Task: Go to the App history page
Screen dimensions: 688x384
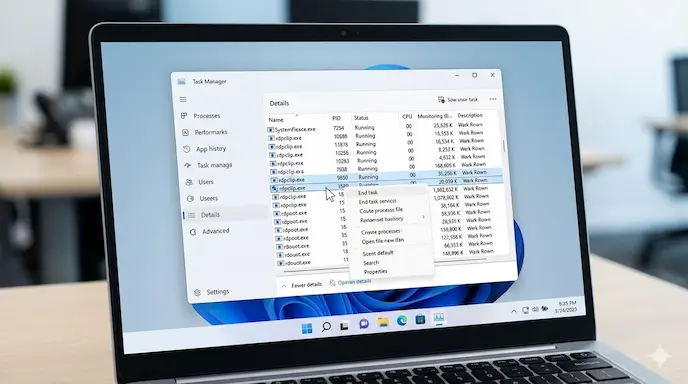Action: (x=205, y=149)
